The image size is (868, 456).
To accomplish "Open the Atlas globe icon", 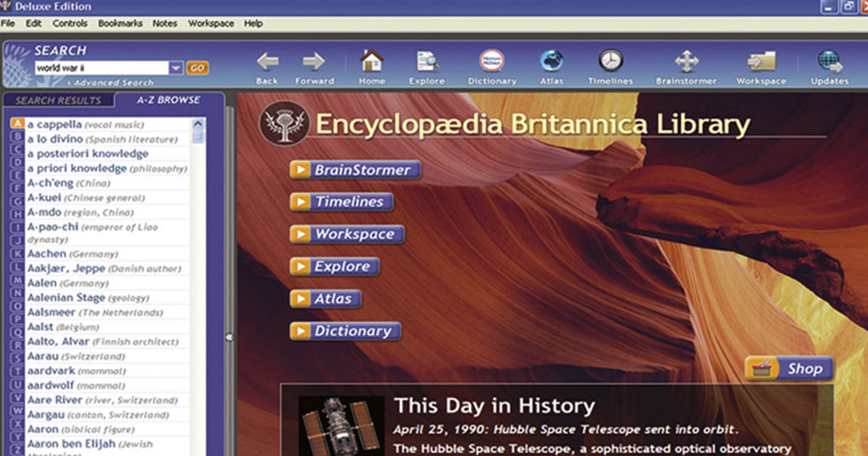I will coord(551,62).
